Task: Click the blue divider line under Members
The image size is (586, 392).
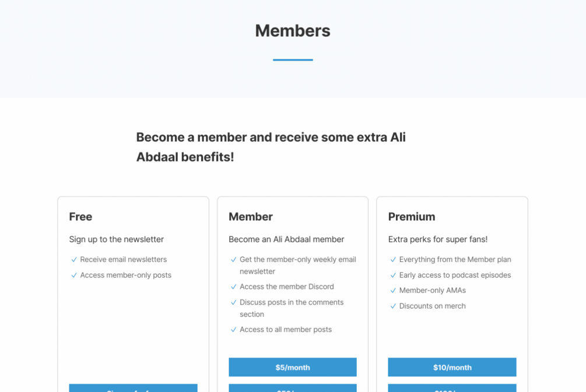Action: click(293, 59)
